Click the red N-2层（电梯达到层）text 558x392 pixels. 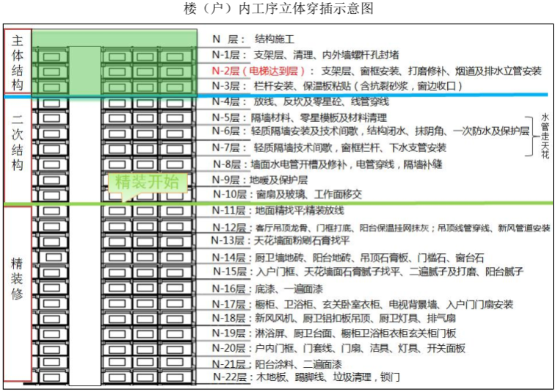[258, 70]
